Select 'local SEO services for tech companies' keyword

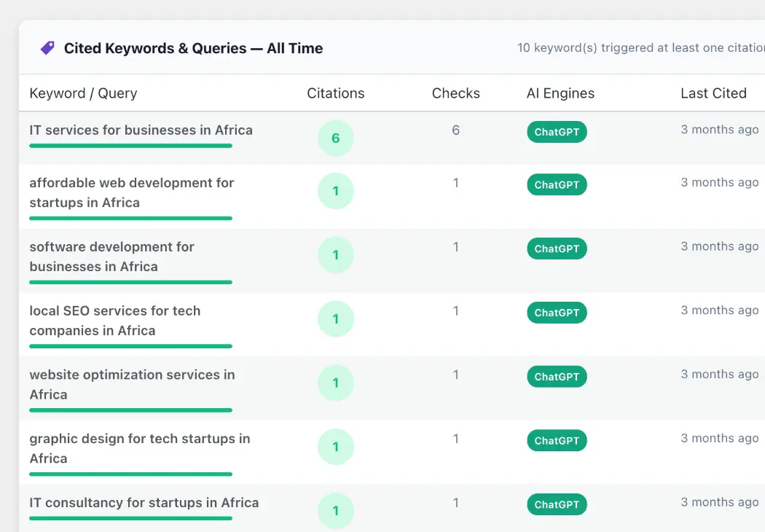pos(114,321)
